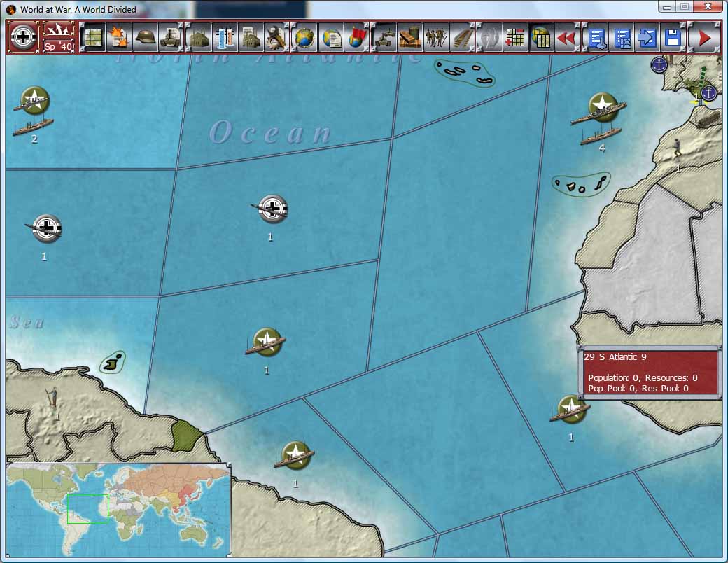Click the topmost anchor port marker
The image size is (728, 563).
point(659,64)
